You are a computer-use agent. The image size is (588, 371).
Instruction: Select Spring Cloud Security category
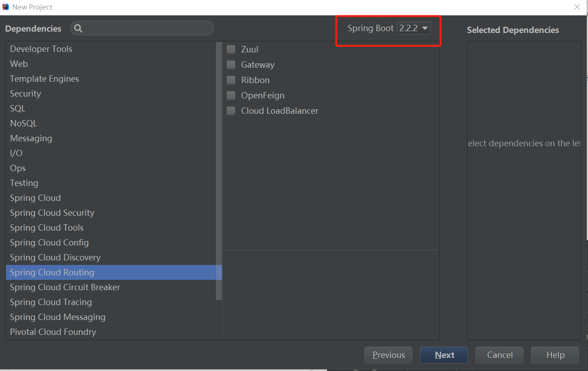[111, 213]
